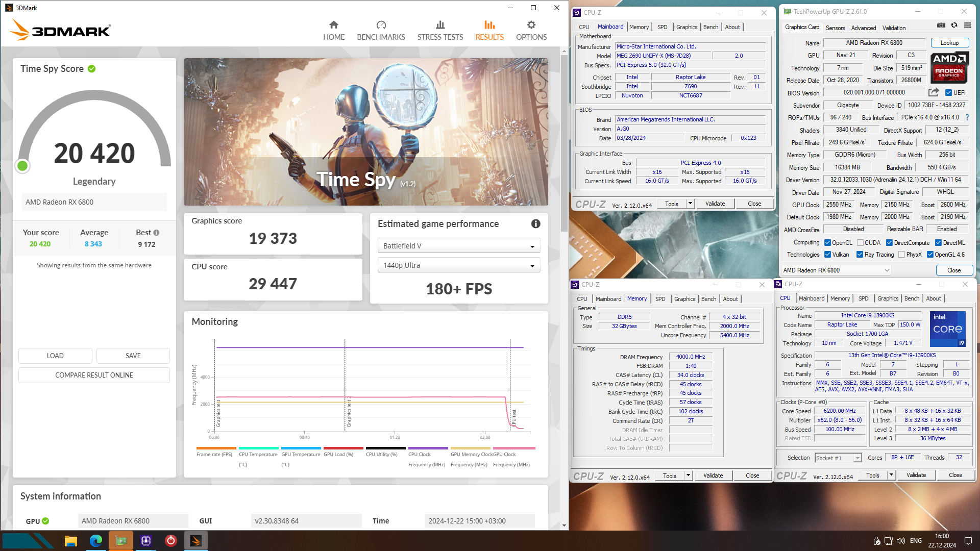The width and height of the screenshot is (980, 551).
Task: Open the RESULTS bar-chart section
Action: tap(489, 31)
